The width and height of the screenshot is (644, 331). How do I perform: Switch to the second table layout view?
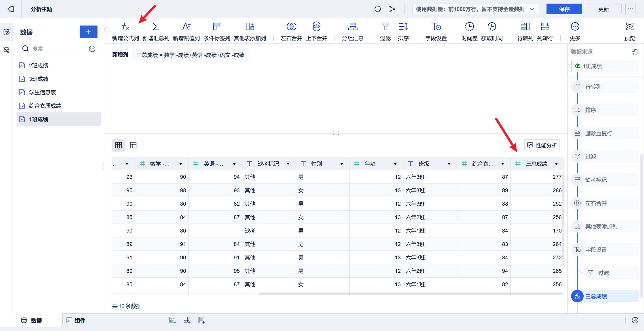click(133, 145)
